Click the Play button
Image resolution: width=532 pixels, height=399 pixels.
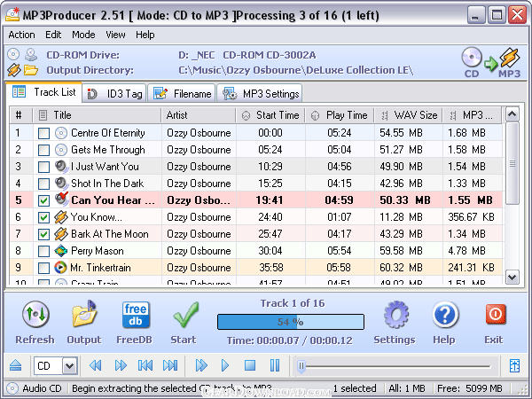(x=225, y=365)
